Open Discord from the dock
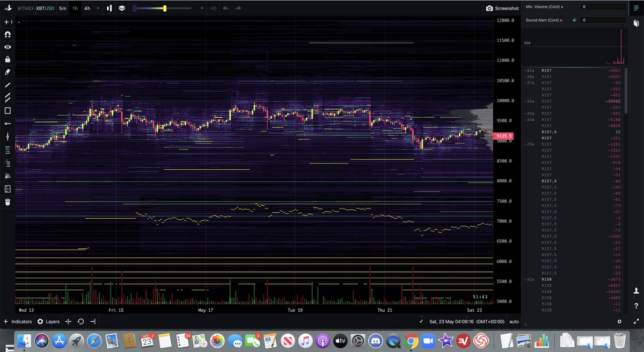This screenshot has height=352, width=644. 375,341
